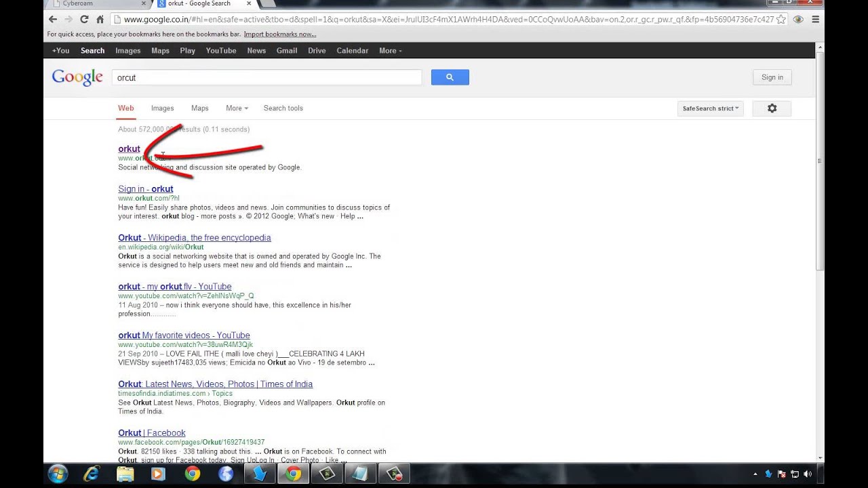Screen dimensions: 868x488
Task: Go to the browser Home page
Action: [100, 20]
